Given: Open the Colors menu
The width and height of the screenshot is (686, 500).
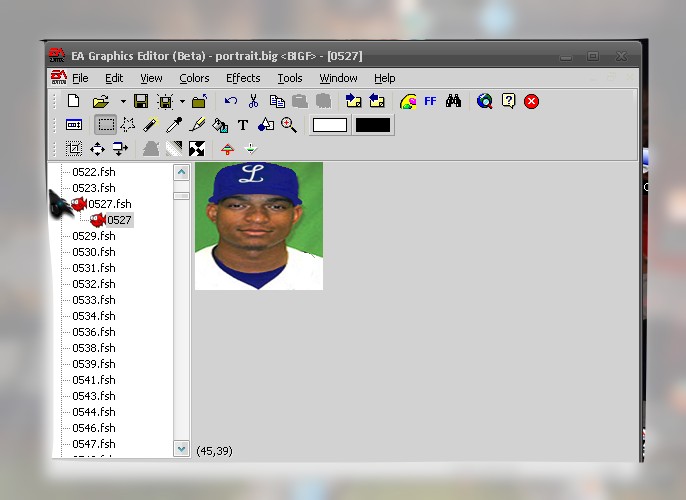Looking at the screenshot, I should 194,78.
